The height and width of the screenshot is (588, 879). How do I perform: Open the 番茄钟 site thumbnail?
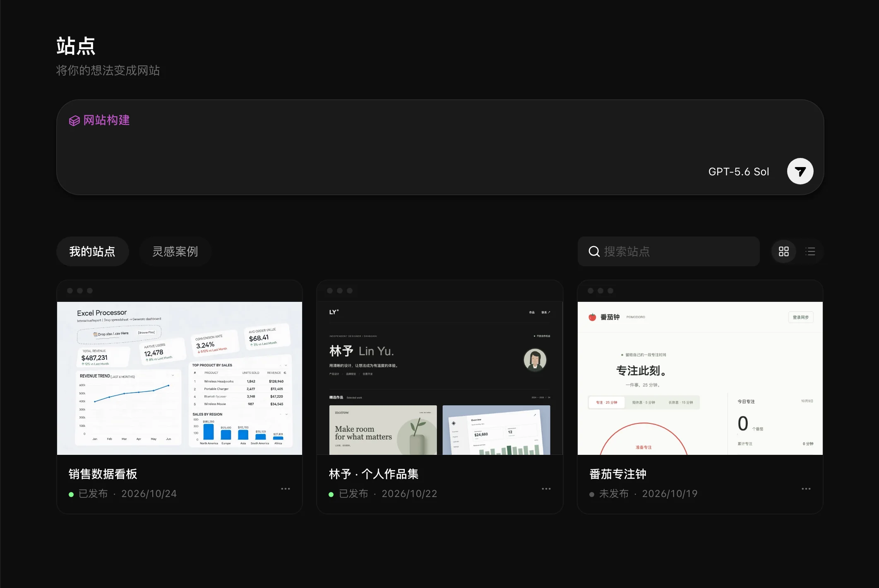(x=700, y=378)
